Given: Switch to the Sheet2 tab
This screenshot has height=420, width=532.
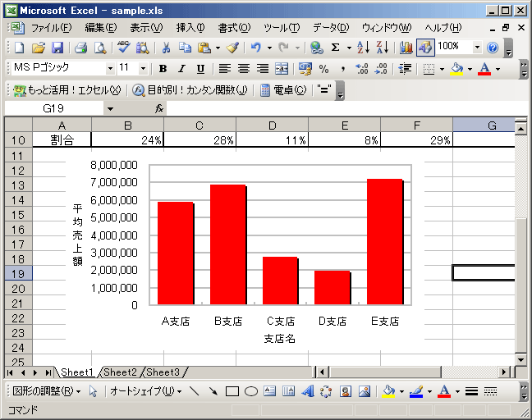Looking at the screenshot, I should pos(120,372).
